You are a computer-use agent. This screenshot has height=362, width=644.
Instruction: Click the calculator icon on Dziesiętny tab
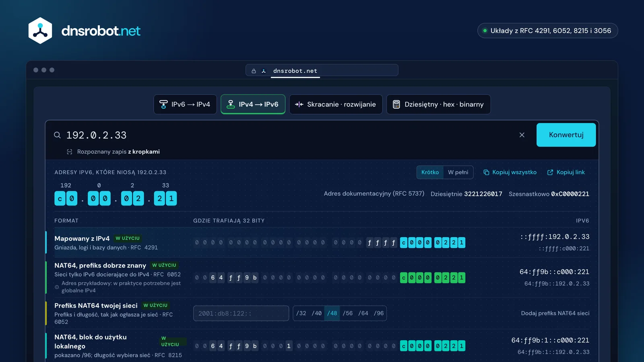pyautogui.click(x=396, y=104)
